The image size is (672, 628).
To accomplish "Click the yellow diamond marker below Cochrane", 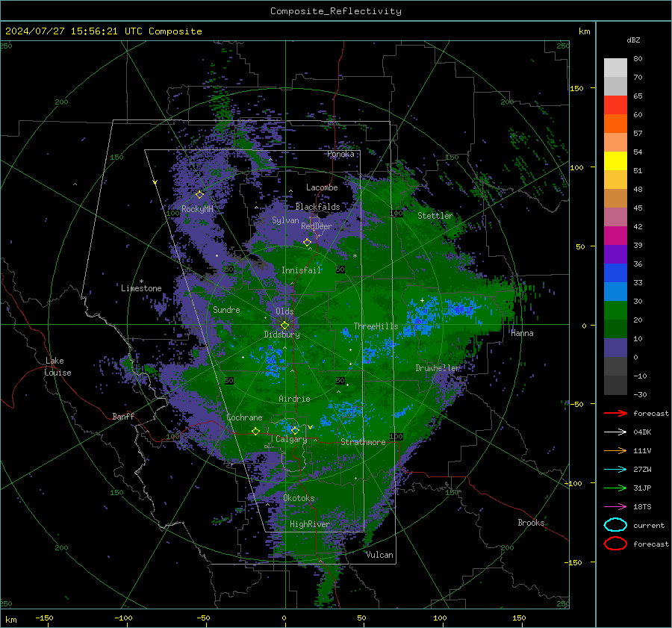I will (255, 431).
